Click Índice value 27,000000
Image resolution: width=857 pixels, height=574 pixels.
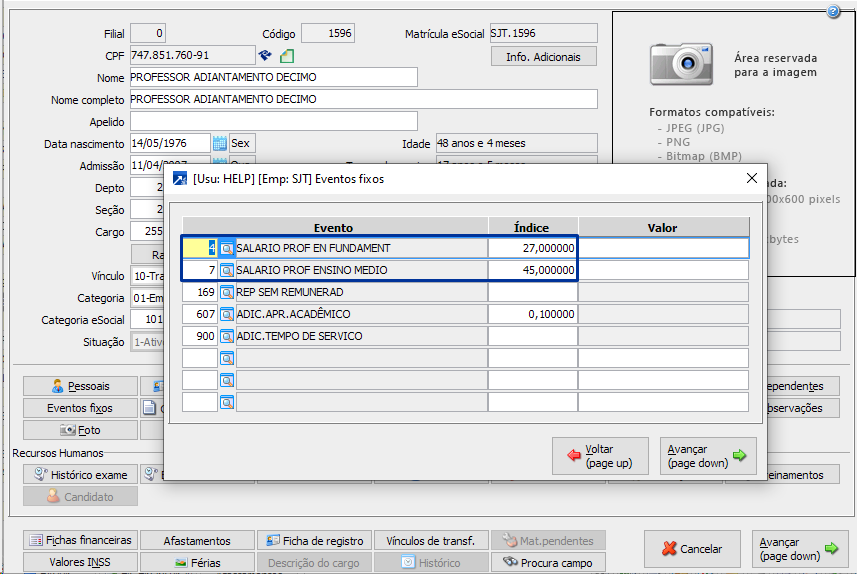pyautogui.click(x=533, y=248)
